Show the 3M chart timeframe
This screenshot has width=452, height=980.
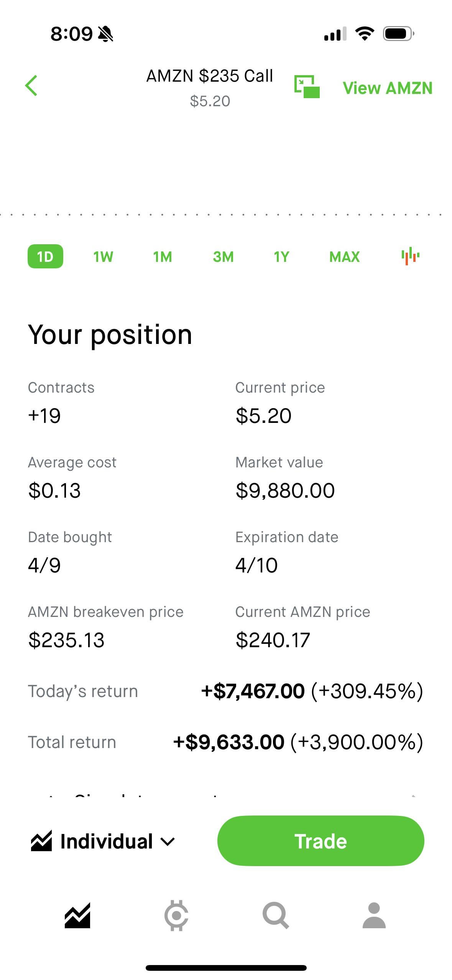point(223,257)
